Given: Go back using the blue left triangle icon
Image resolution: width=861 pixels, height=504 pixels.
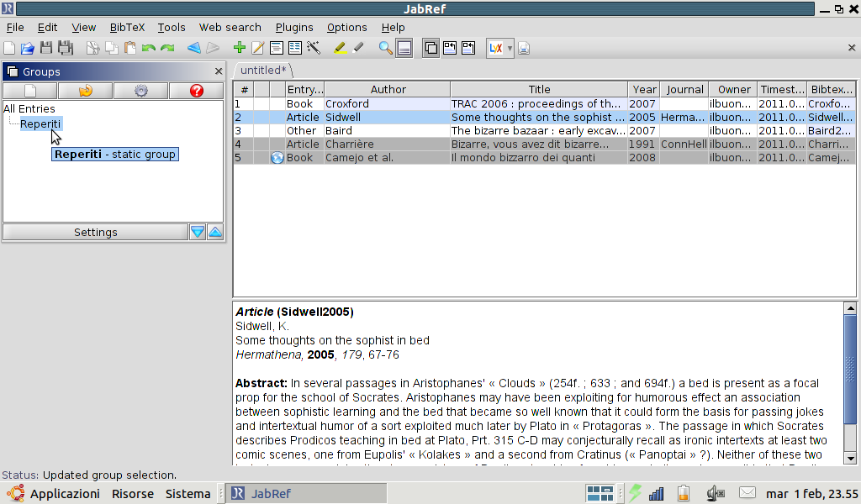Looking at the screenshot, I should click(x=194, y=48).
